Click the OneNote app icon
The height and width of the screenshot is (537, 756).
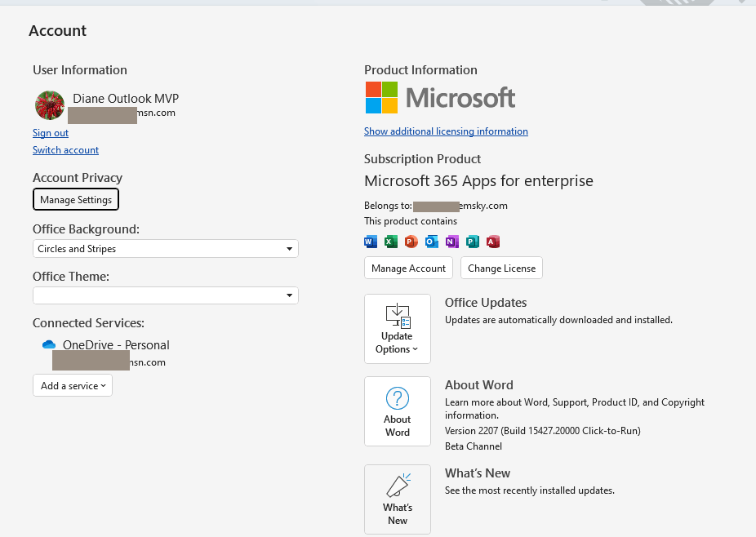tap(451, 242)
